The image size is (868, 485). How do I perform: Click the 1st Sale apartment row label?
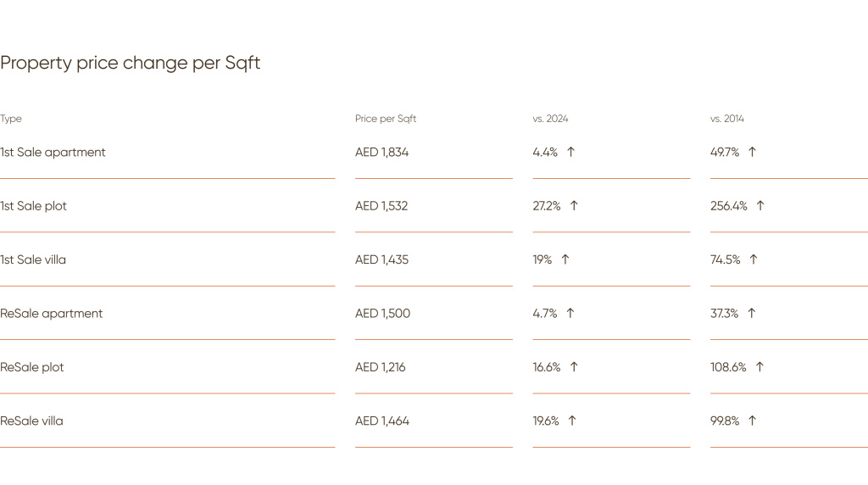(x=53, y=153)
